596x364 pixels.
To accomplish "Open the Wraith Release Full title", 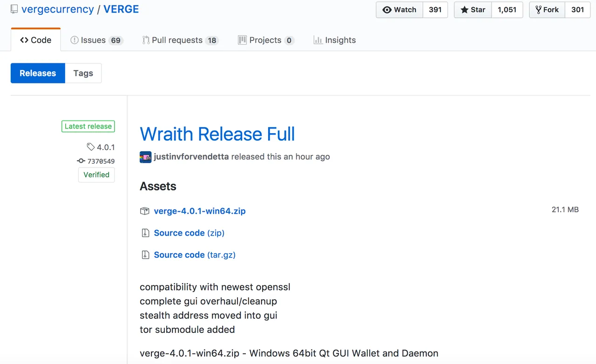I will 217,134.
